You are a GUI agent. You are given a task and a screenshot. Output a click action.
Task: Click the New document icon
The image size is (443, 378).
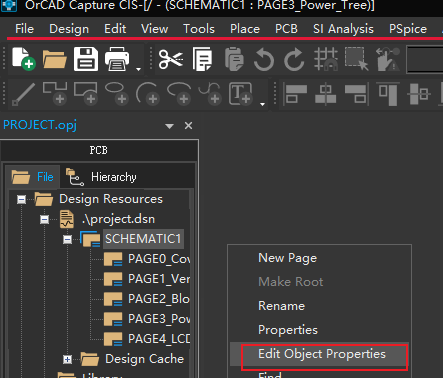(x=24, y=59)
